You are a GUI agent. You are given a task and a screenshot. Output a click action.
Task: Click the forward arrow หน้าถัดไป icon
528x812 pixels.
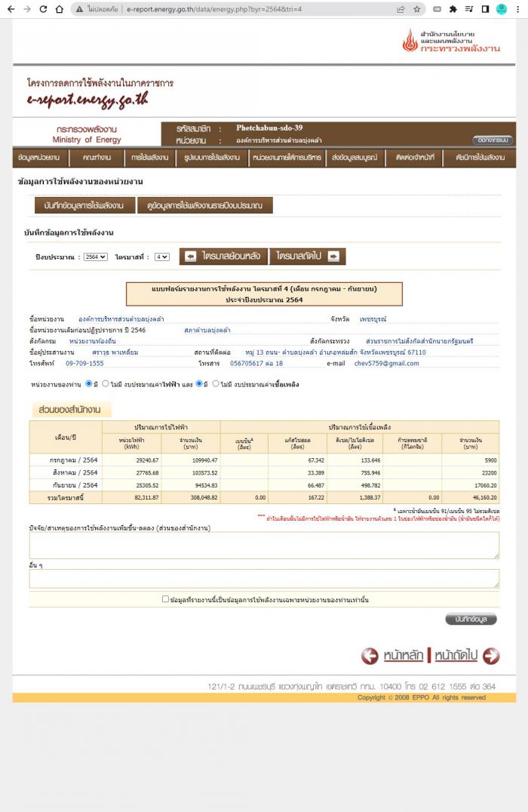click(x=491, y=656)
